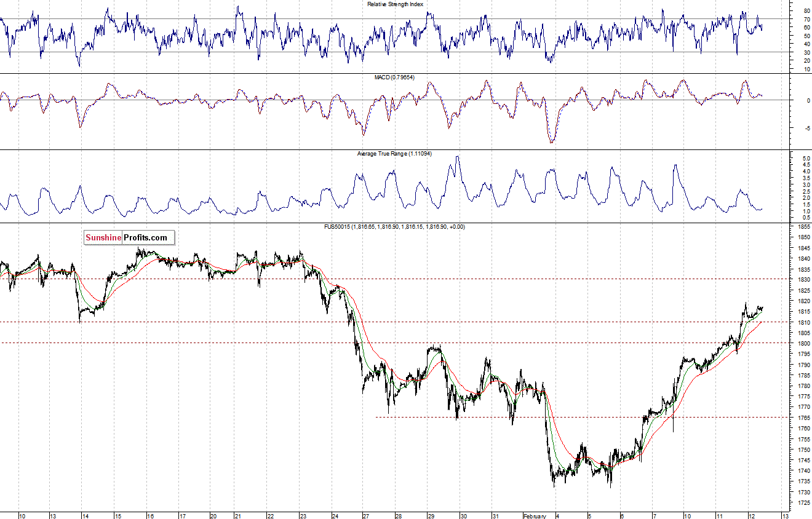
Task: Select the 1740 price axis label
Action: [x=803, y=471]
